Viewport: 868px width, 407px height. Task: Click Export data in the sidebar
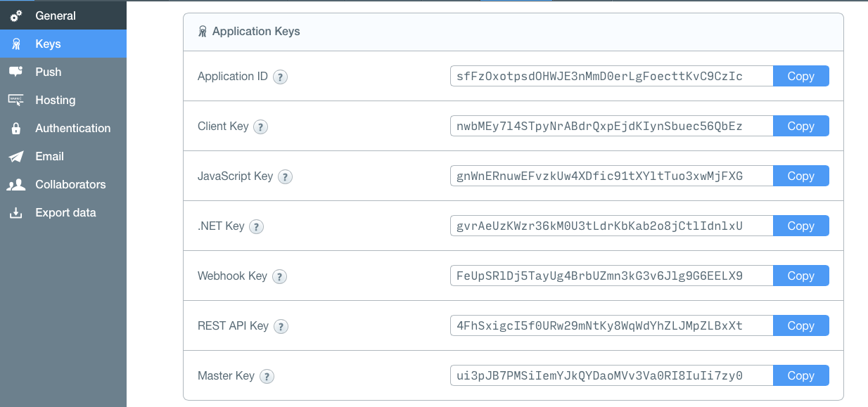click(x=65, y=212)
